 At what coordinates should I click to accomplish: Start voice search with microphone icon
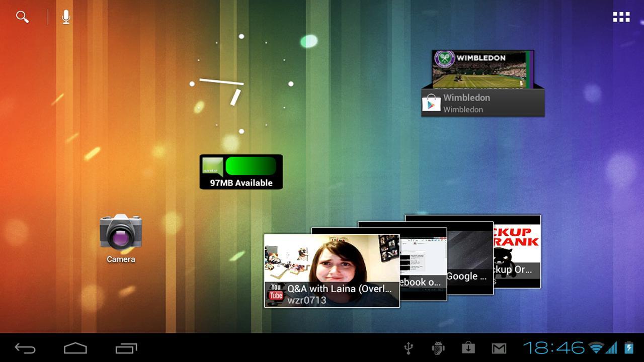66,17
